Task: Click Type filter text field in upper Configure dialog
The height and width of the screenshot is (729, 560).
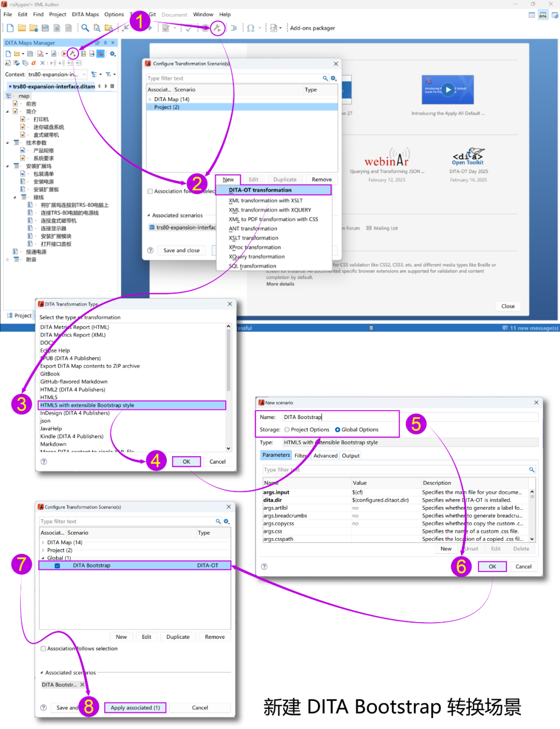Action: point(233,78)
